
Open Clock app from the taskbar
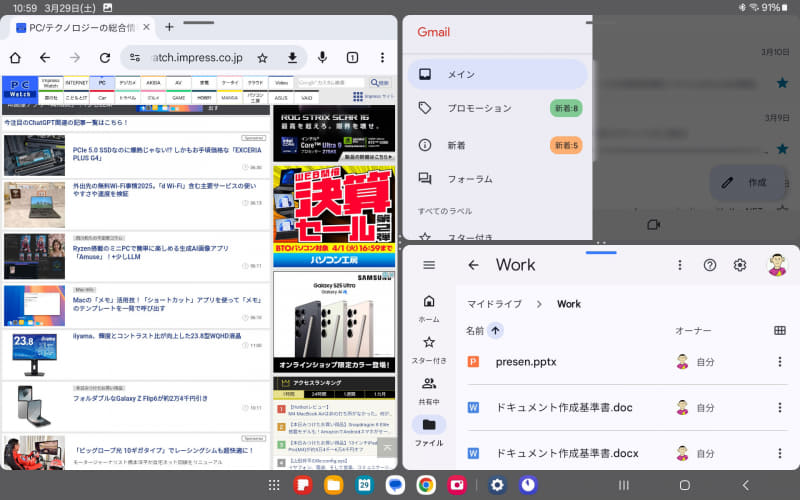pyautogui.click(x=528, y=485)
